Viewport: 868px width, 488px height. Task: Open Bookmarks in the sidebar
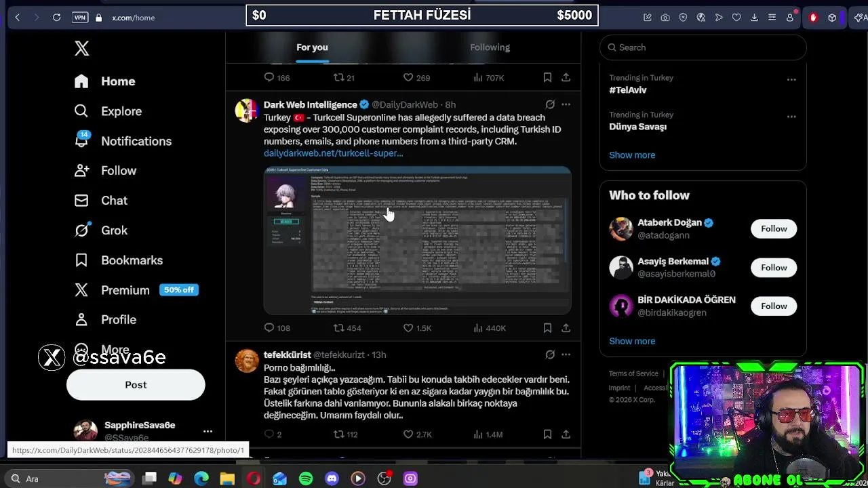(119, 260)
